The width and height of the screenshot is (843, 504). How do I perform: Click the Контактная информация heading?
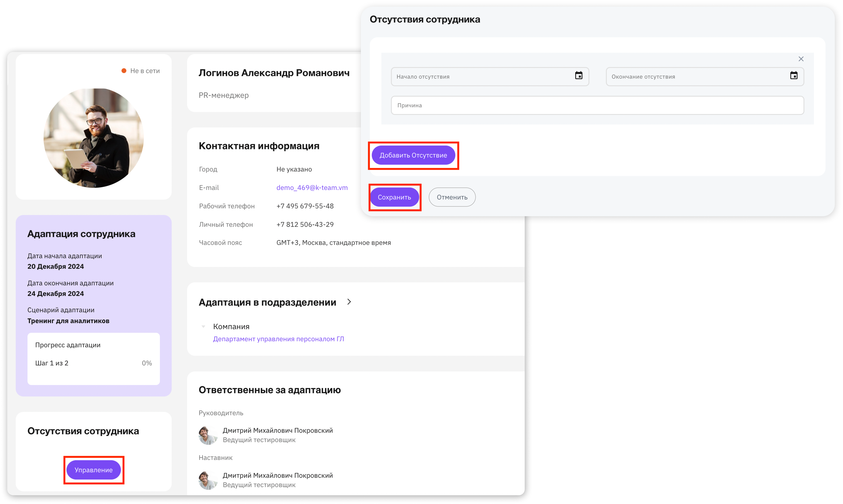point(259,146)
